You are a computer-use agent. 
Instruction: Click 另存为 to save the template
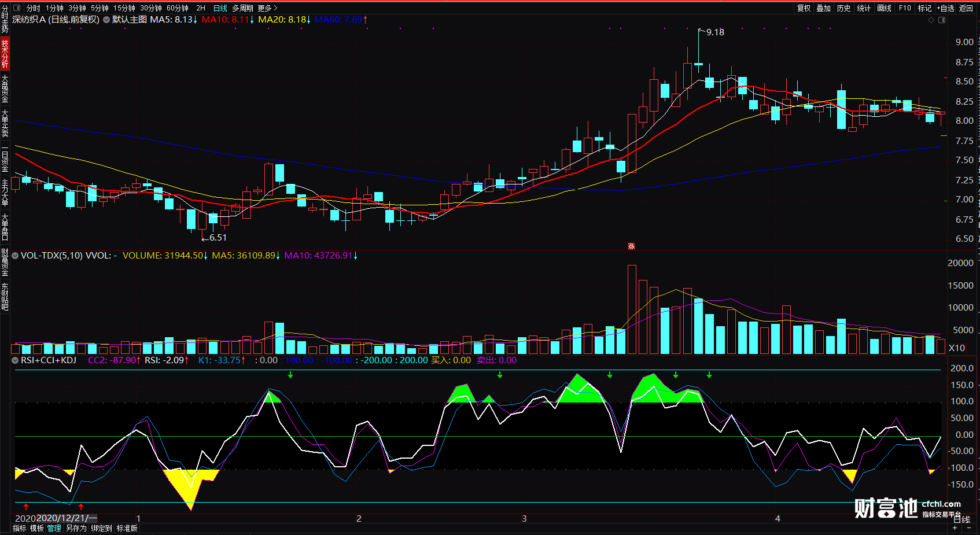[76, 528]
